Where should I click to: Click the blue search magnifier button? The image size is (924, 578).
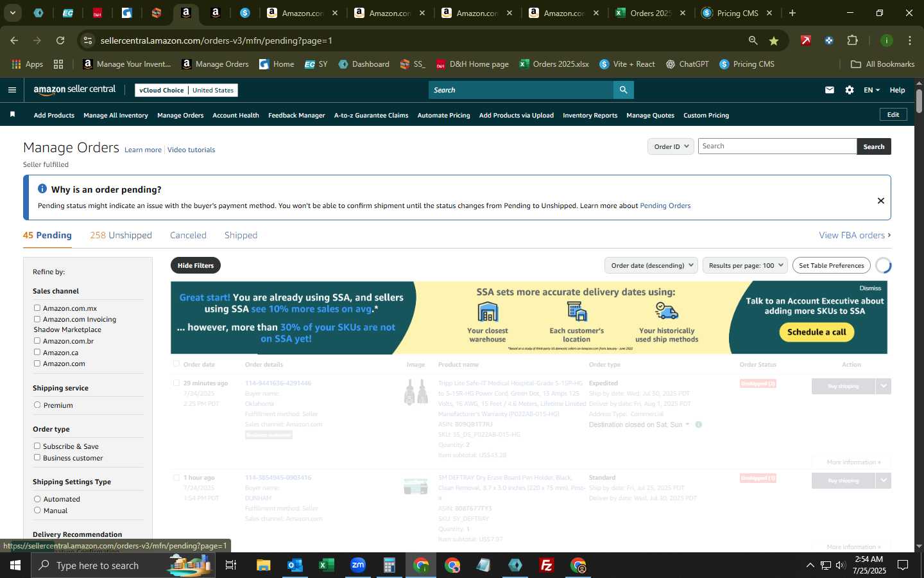pos(623,90)
